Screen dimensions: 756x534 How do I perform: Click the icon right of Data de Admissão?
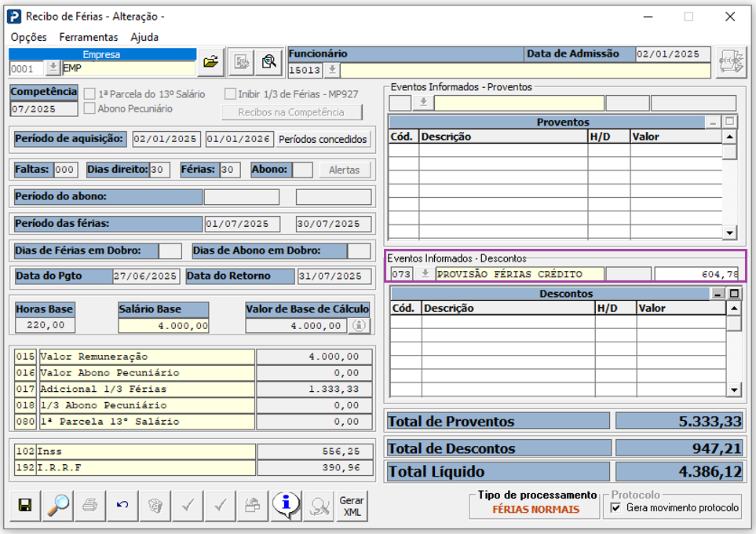[x=732, y=62]
